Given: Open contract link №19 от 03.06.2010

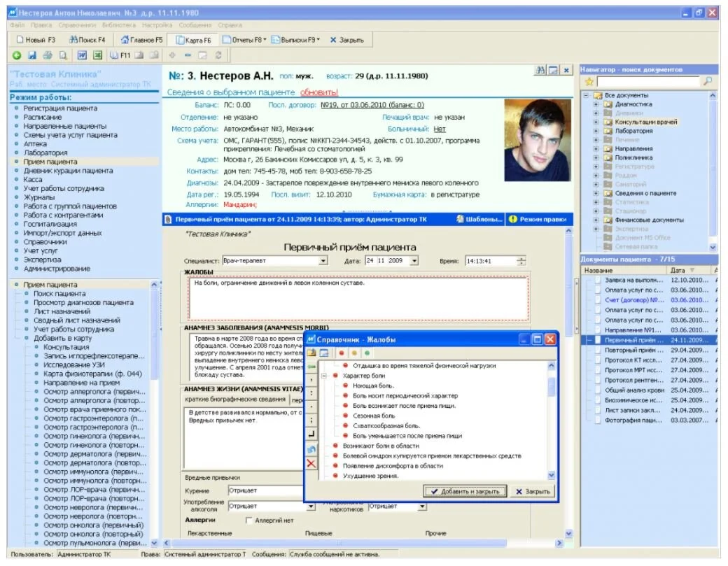Looking at the screenshot, I should [x=372, y=106].
